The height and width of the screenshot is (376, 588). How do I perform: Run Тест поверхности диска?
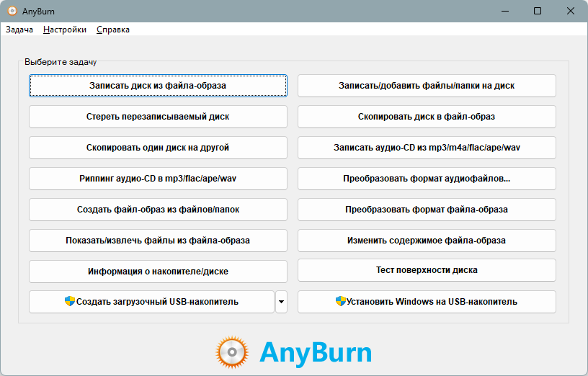tap(427, 270)
